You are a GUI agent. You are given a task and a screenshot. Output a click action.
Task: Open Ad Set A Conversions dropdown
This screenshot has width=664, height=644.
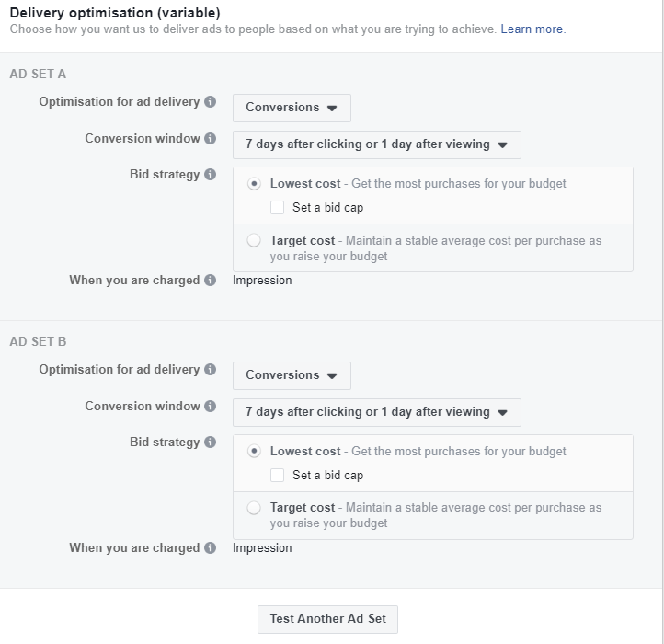(x=292, y=108)
